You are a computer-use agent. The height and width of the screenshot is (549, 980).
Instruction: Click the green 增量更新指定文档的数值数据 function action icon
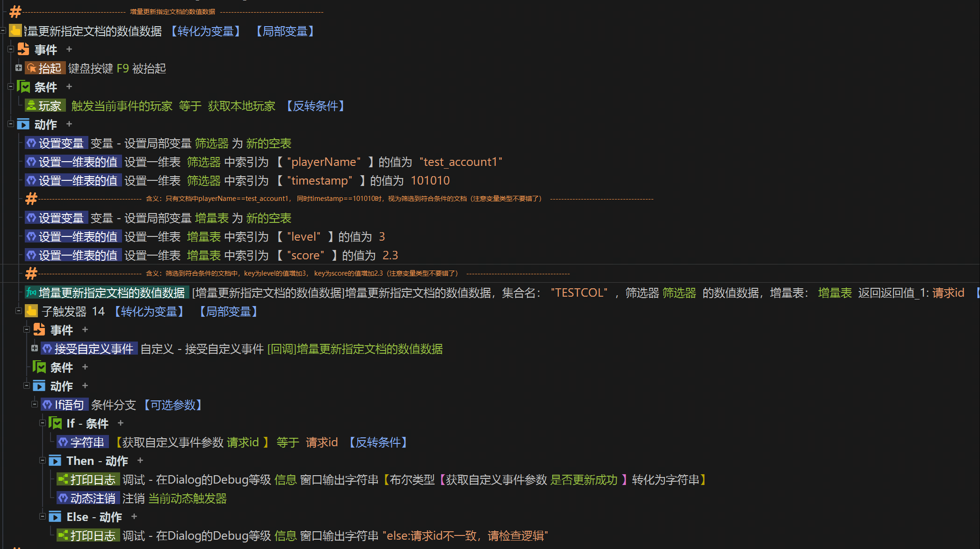click(x=31, y=292)
